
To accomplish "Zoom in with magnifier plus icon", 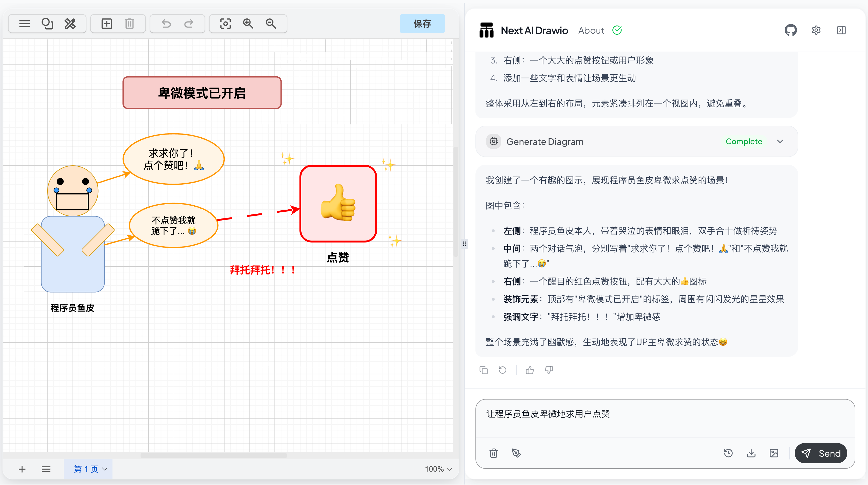I will click(x=248, y=24).
